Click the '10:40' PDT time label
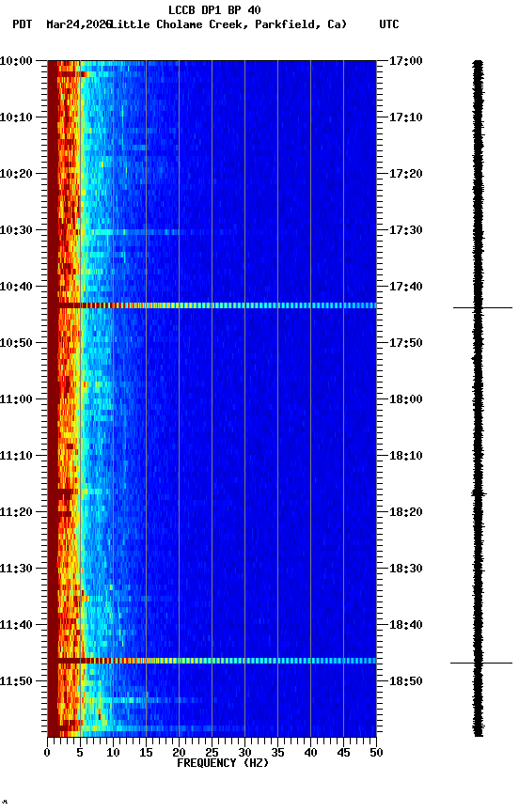 tap(16, 287)
